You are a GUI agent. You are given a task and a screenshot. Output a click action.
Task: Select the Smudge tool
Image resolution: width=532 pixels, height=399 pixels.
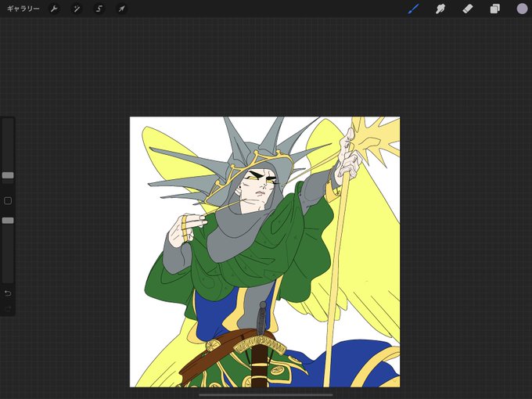pyautogui.click(x=440, y=9)
